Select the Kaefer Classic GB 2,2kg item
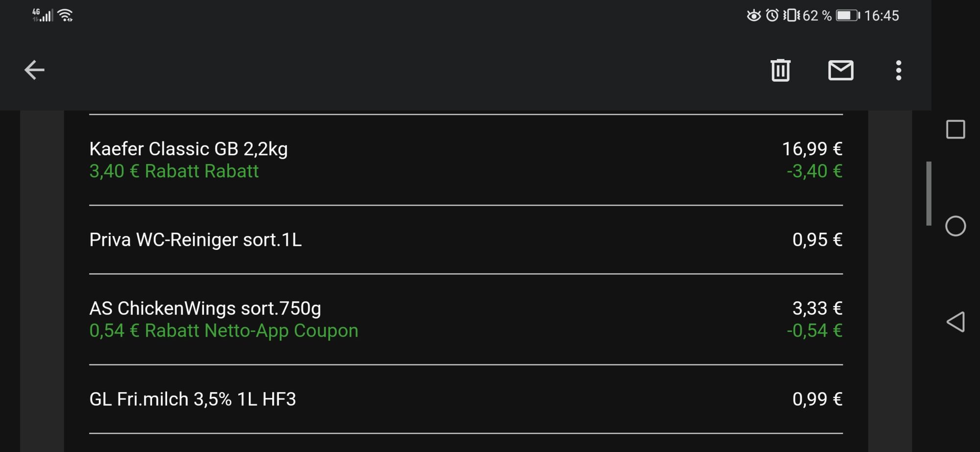The image size is (980, 452). click(466, 160)
